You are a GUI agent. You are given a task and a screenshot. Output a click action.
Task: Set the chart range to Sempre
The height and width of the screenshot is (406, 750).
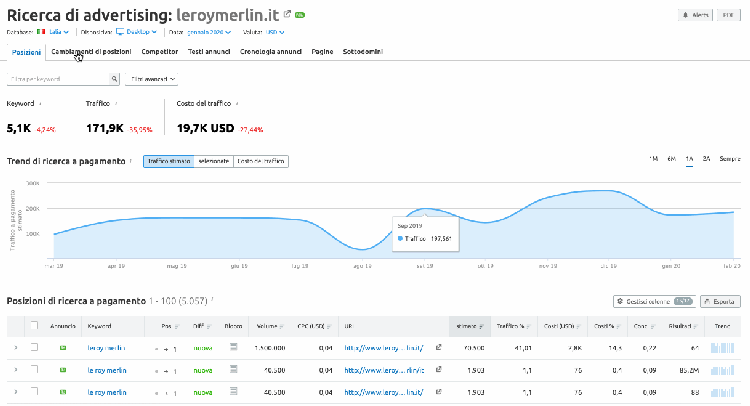pyautogui.click(x=730, y=159)
